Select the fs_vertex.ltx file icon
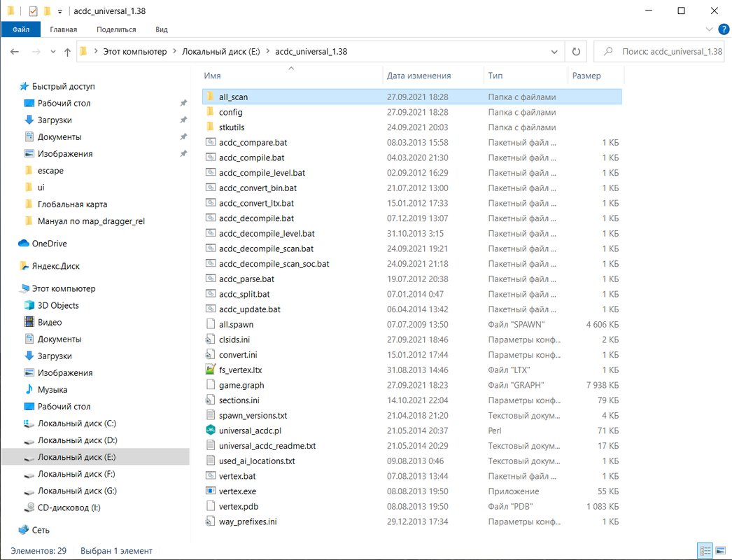The height and width of the screenshot is (560, 732). 211,370
